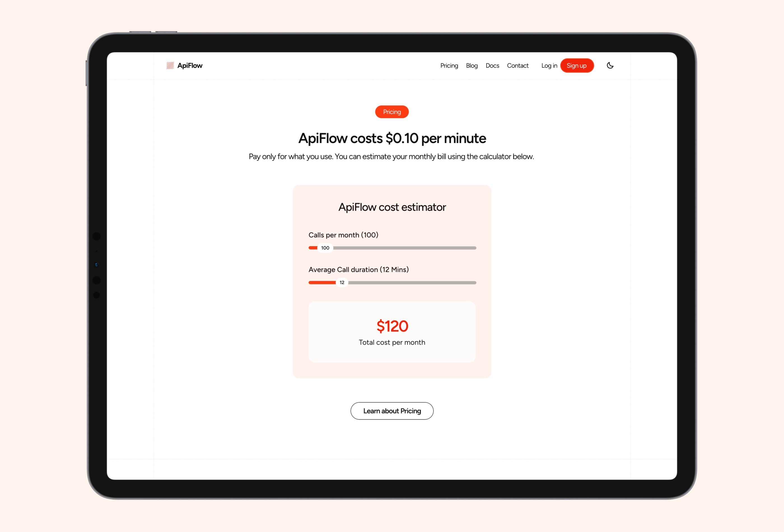Click the Sign up button icon
Screen dimensions: 784x532
tap(577, 65)
